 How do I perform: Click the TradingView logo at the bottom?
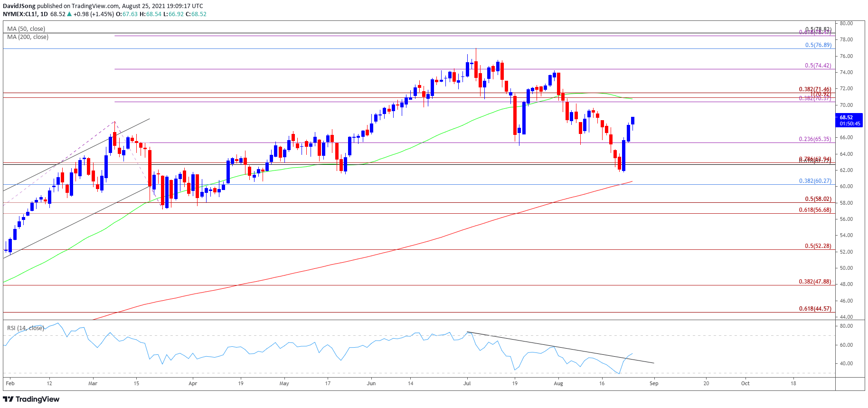[x=31, y=399]
